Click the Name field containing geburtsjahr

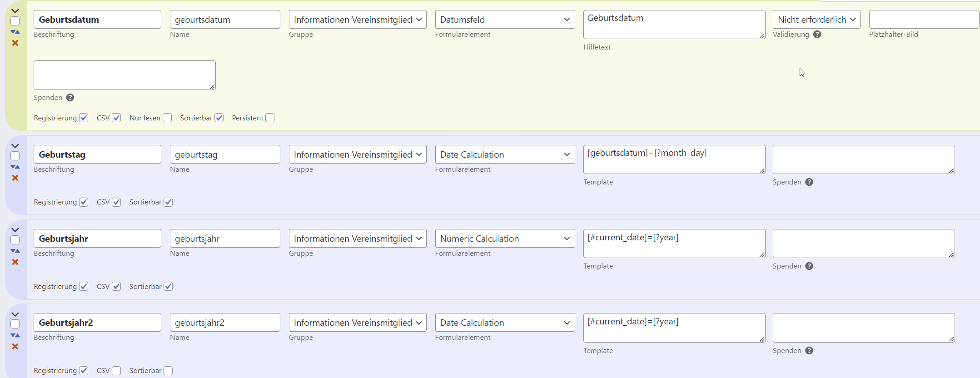click(x=225, y=239)
